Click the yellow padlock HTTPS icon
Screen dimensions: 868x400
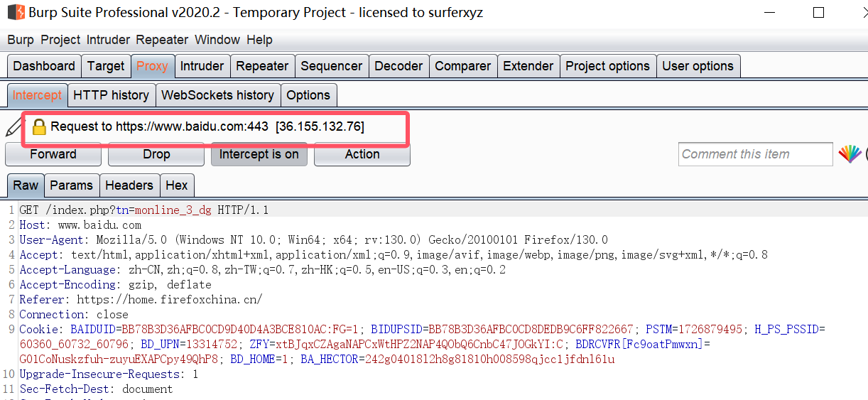[x=40, y=127]
